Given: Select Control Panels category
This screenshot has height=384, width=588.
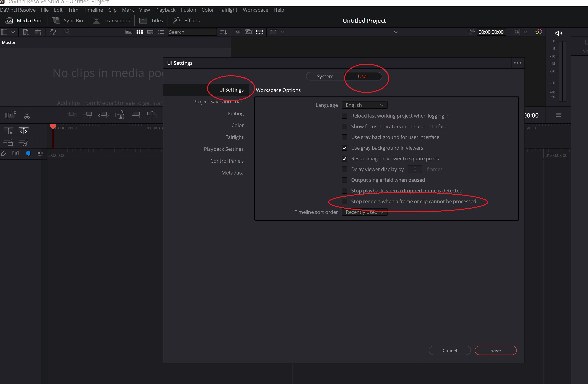Looking at the screenshot, I should click(227, 161).
